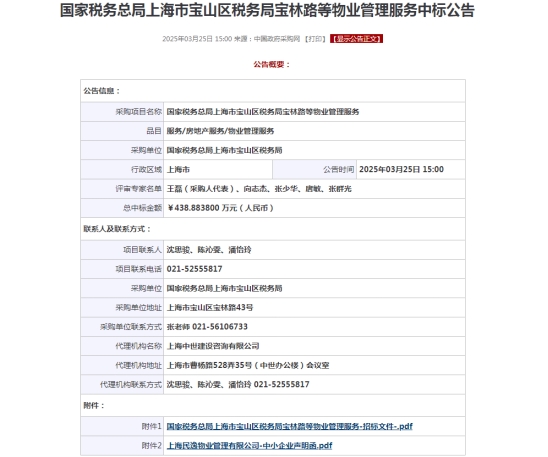Click the 项目联系电话 label cell
Screen dimensions: 548x457
[x=122, y=269]
